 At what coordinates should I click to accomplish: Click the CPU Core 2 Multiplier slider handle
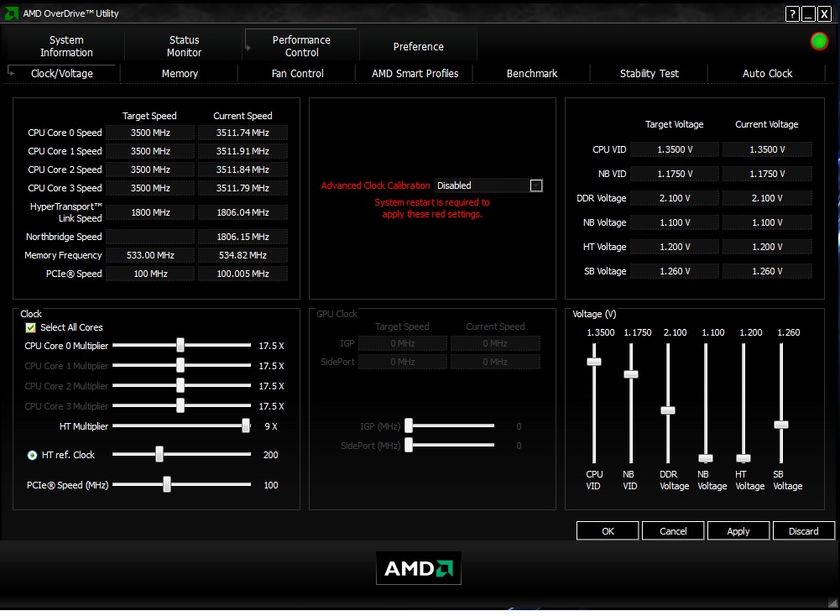coord(180,385)
